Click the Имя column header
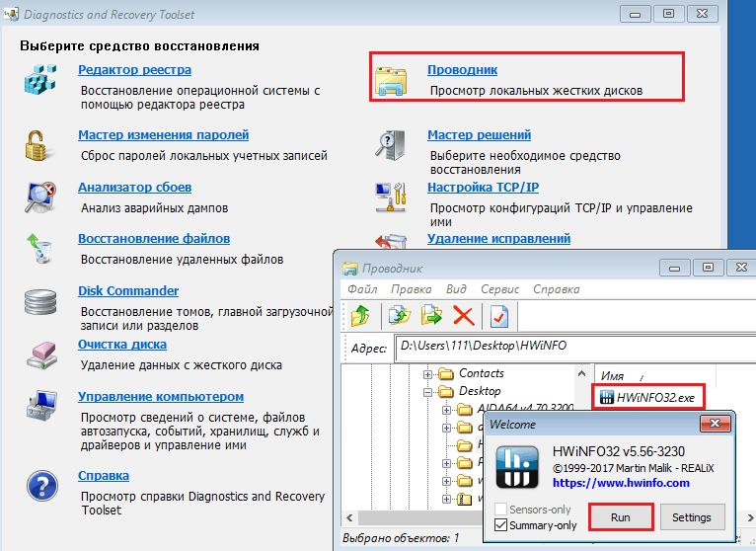 654,376
